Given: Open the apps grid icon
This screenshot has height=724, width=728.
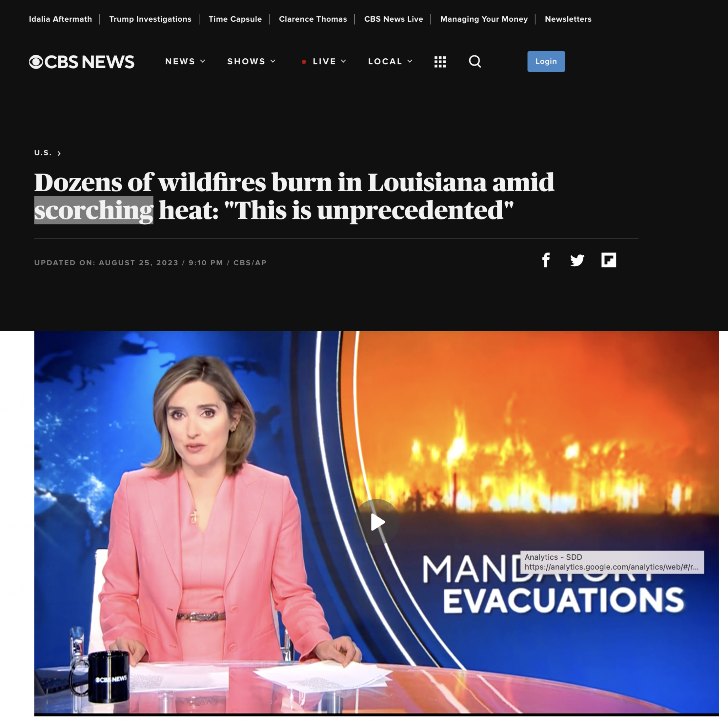Looking at the screenshot, I should (x=440, y=62).
